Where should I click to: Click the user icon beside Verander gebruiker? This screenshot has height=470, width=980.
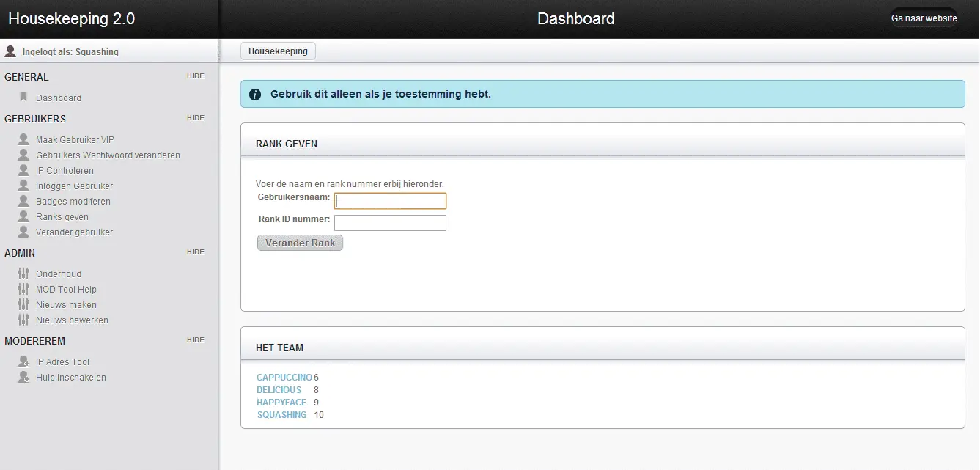click(x=23, y=232)
